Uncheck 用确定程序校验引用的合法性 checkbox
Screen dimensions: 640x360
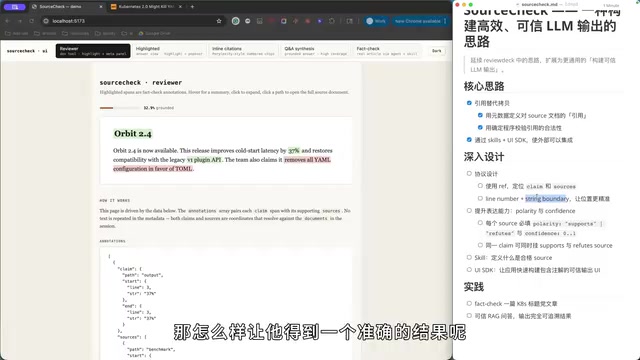(480, 127)
